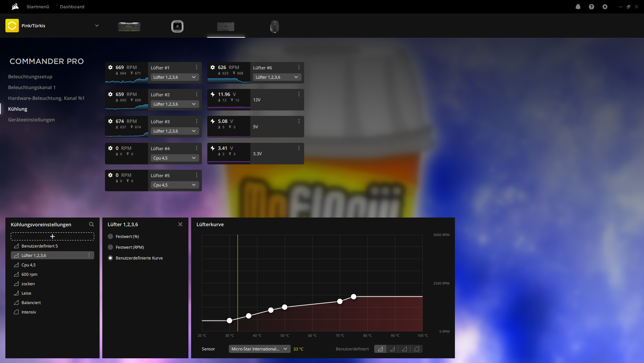Screen dimensions: 644x363
Task: Go to Beleuchtungskanal 1 section
Action: coord(32,87)
